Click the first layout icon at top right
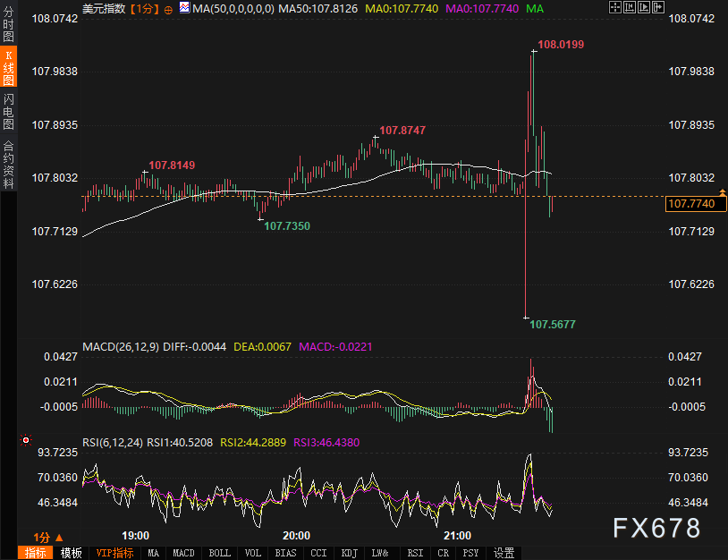This screenshot has height=560, width=728. [x=614, y=7]
